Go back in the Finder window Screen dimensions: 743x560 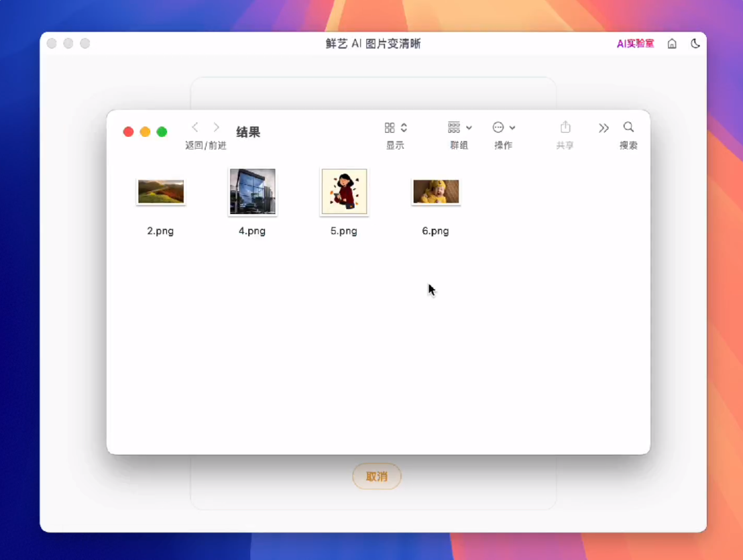(x=194, y=127)
